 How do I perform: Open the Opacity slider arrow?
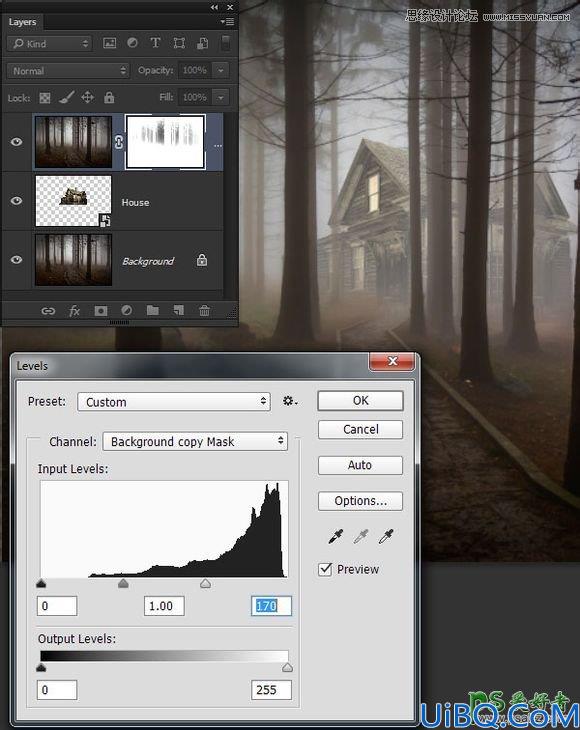pos(221,70)
